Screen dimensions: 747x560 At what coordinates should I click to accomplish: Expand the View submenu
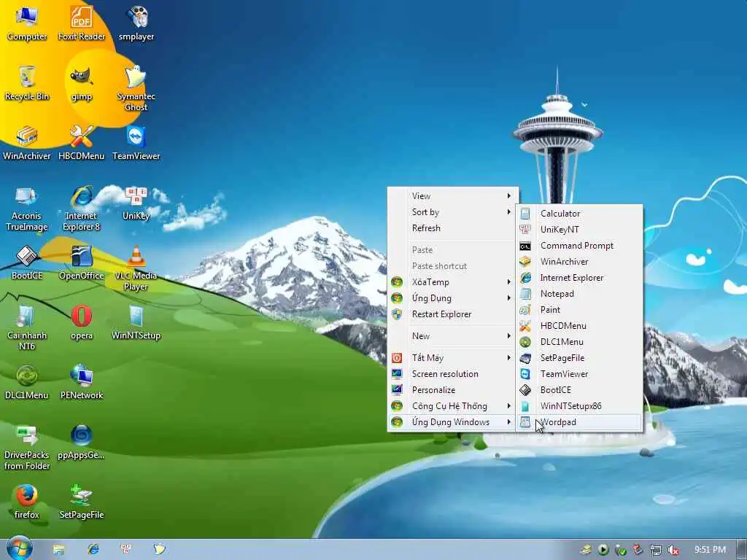[452, 195]
